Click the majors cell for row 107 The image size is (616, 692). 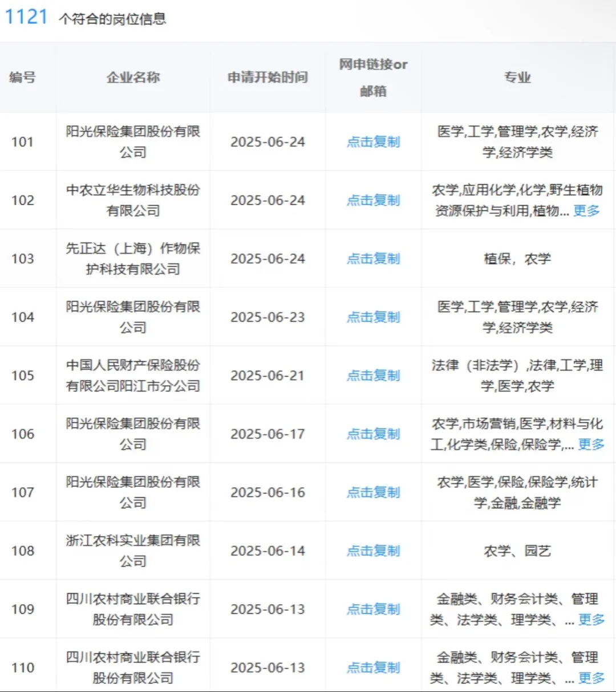[x=518, y=492]
